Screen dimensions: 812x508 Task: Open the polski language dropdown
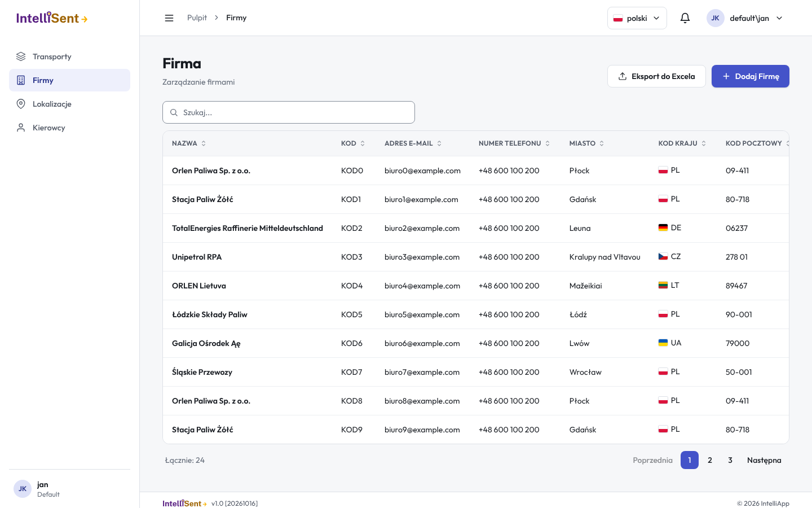coord(637,18)
